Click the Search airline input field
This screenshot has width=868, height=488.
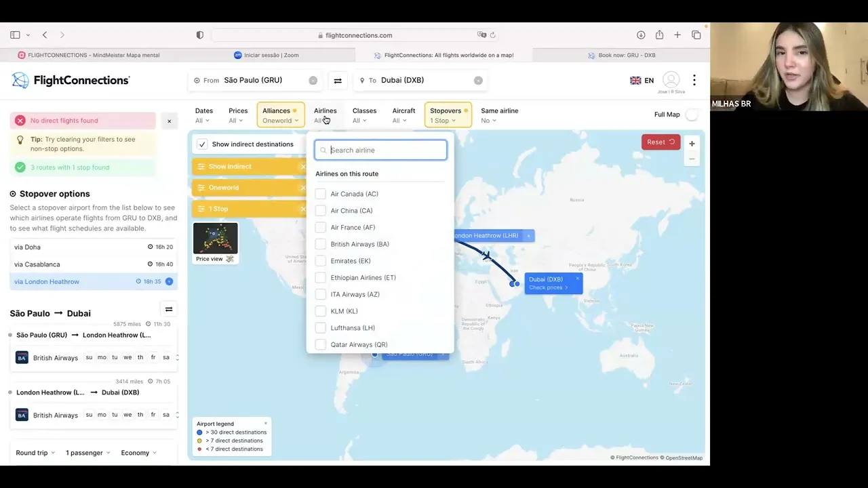click(380, 150)
